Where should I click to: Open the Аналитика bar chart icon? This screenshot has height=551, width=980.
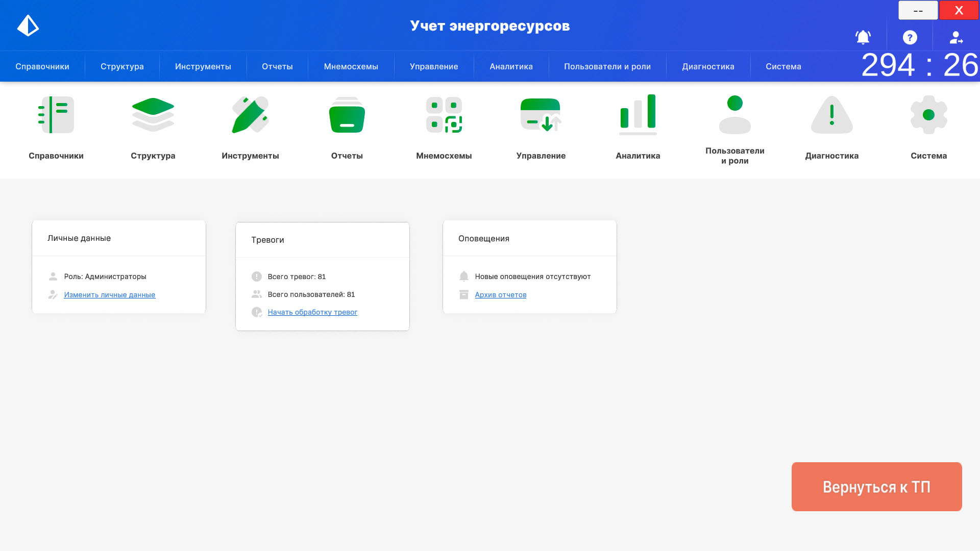pos(638,115)
